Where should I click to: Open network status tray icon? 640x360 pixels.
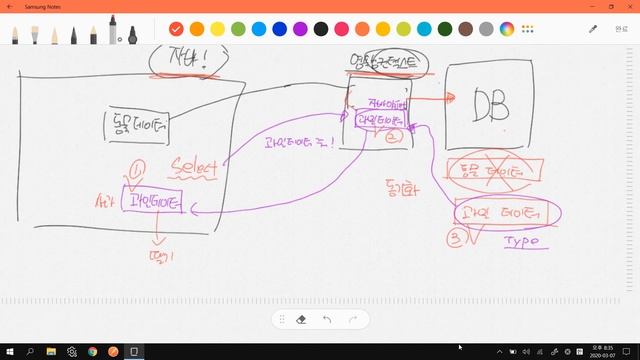pyautogui.click(x=540, y=351)
